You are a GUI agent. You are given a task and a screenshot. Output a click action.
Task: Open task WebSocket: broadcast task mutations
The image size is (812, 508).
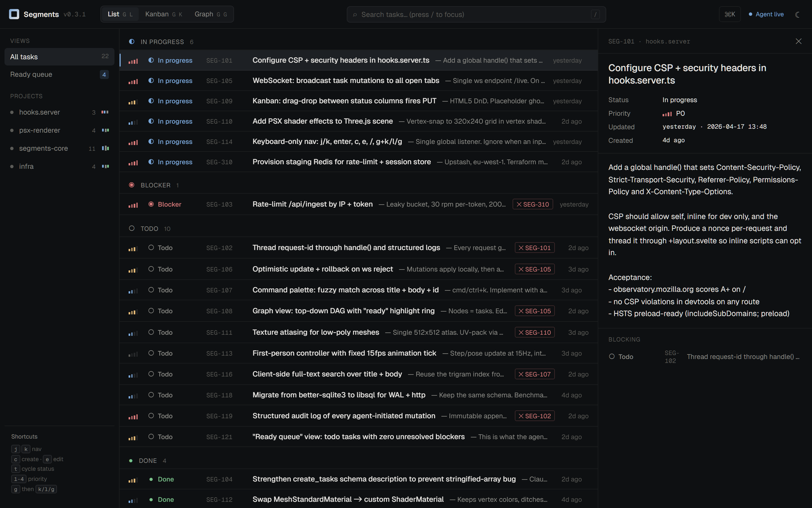tap(358, 81)
